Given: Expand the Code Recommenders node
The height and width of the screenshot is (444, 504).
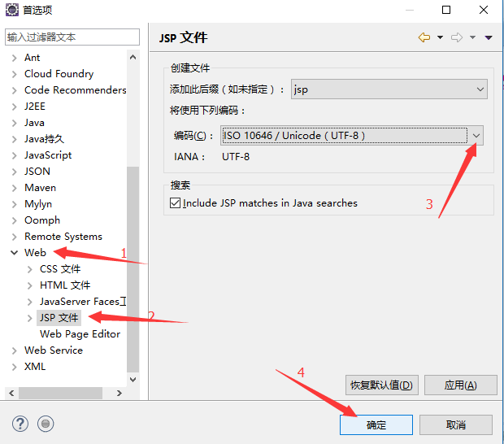Looking at the screenshot, I should click(14, 90).
